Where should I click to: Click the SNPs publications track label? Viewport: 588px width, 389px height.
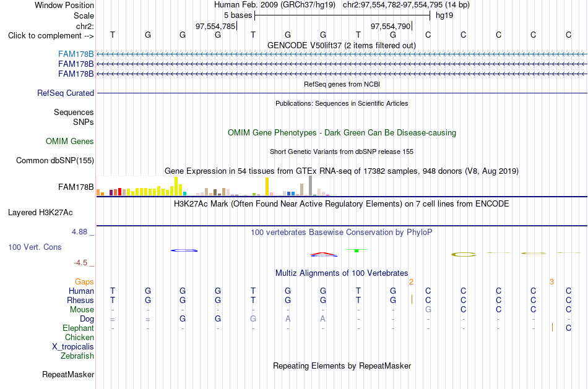pyautogui.click(x=84, y=122)
